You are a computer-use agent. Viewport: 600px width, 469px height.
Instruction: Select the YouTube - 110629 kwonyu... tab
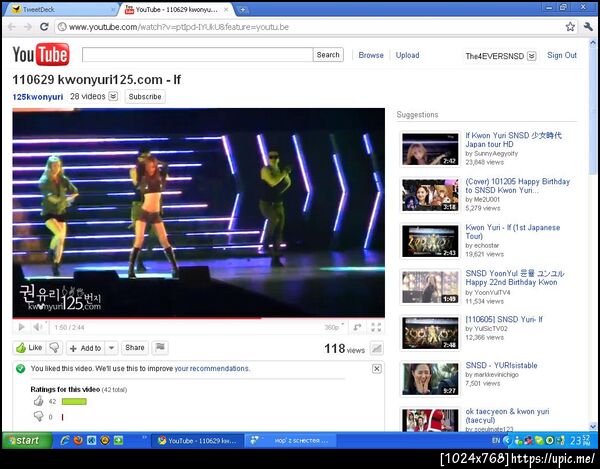176,10
